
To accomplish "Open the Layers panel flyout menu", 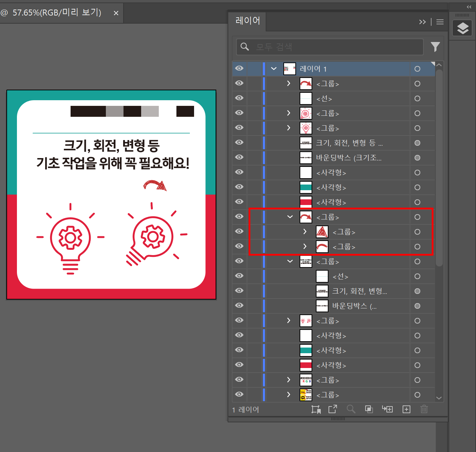I will [x=440, y=22].
